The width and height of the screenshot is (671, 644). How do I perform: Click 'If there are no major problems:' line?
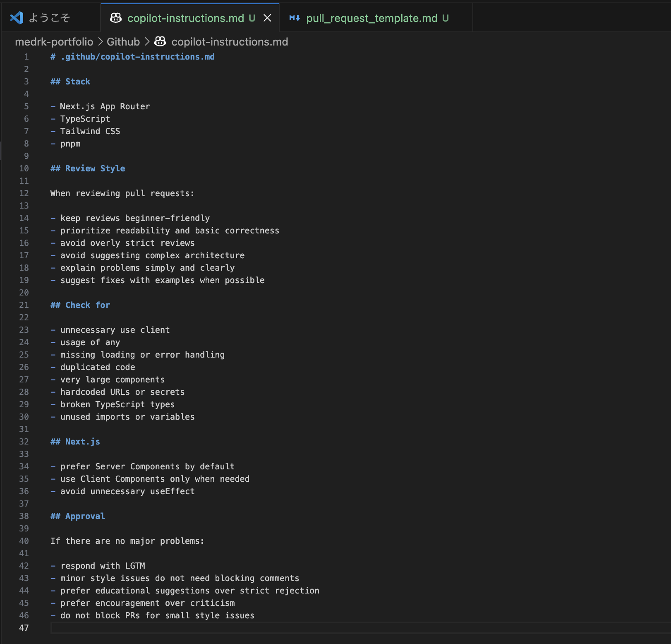pos(127,541)
